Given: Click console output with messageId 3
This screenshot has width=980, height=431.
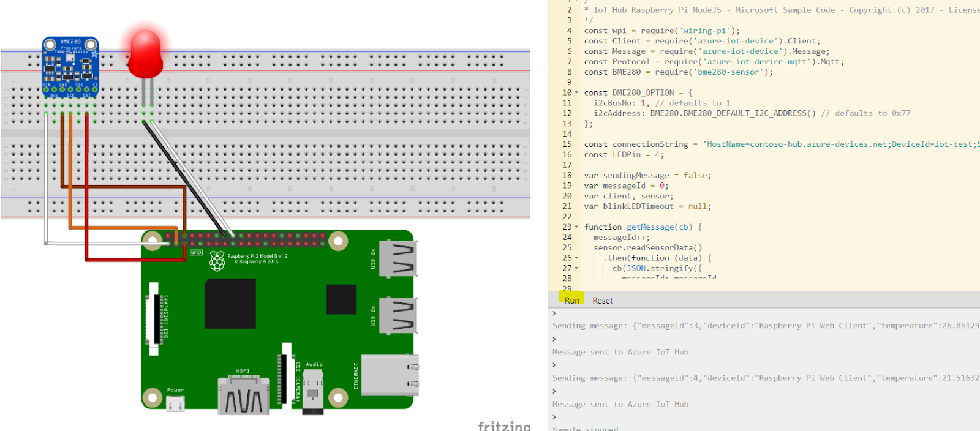Looking at the screenshot, I should pyautogui.click(x=766, y=326).
